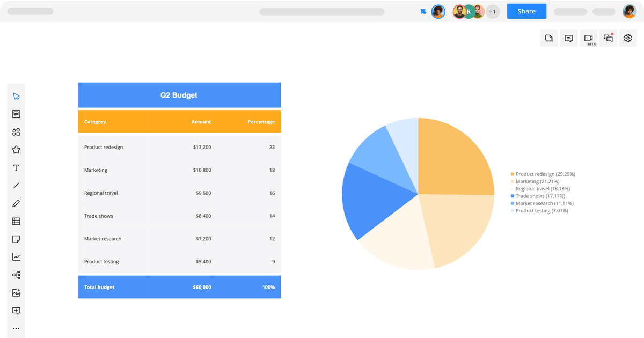The image size is (644, 338).
Task: Pick the Text tool
Action: point(16,167)
